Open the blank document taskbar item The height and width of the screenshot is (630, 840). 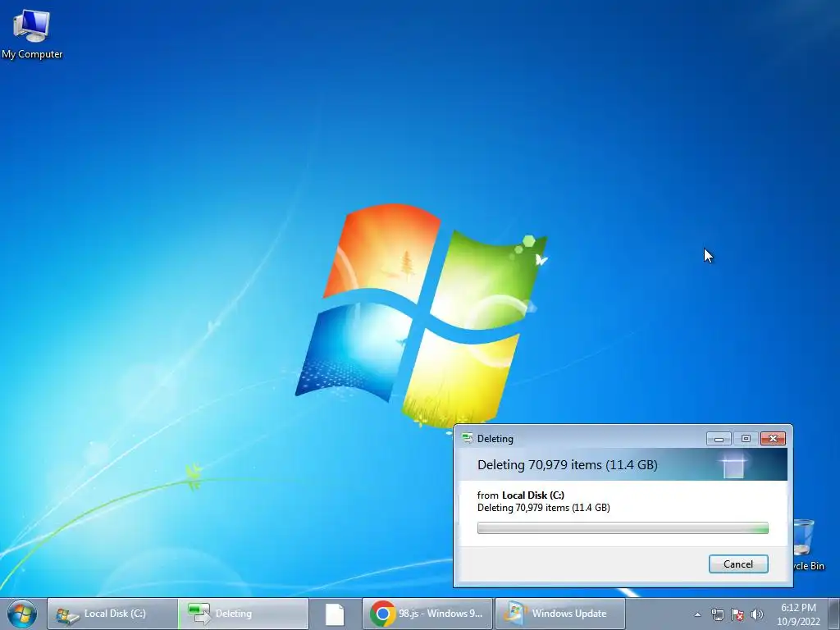[x=335, y=614]
